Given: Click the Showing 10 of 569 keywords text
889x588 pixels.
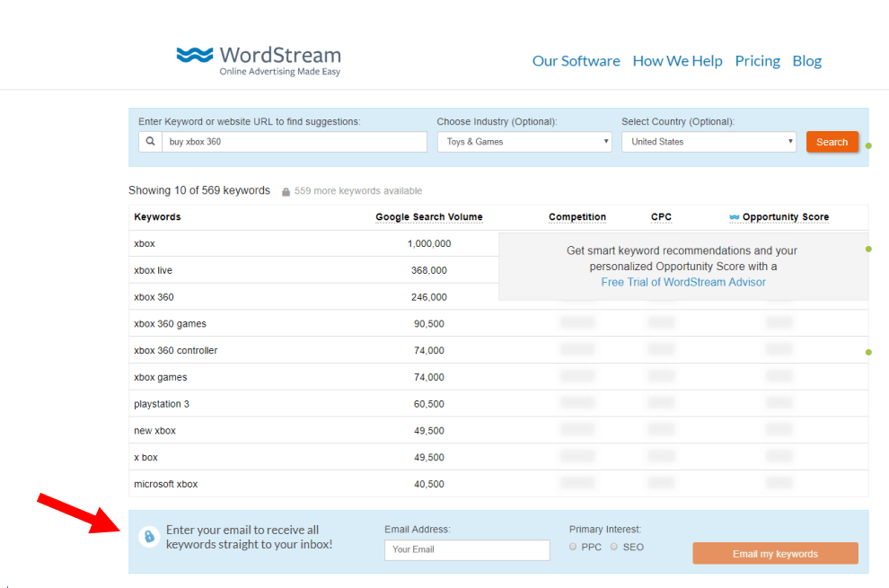Looking at the screenshot, I should point(199,190).
